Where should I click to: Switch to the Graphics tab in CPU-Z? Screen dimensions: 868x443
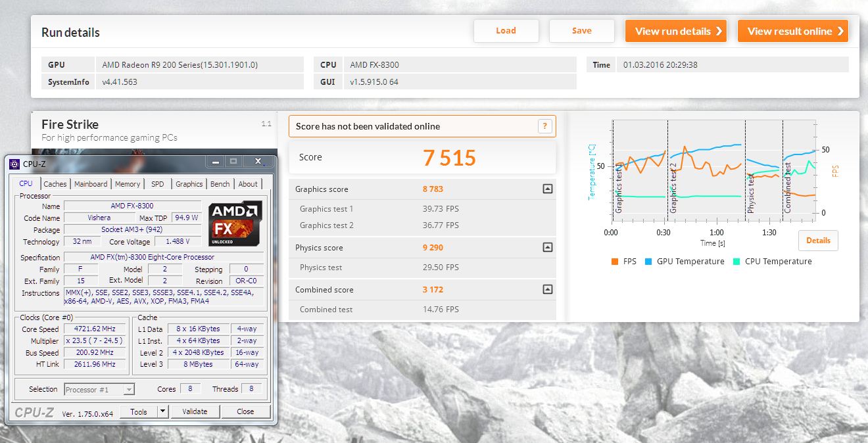(189, 184)
